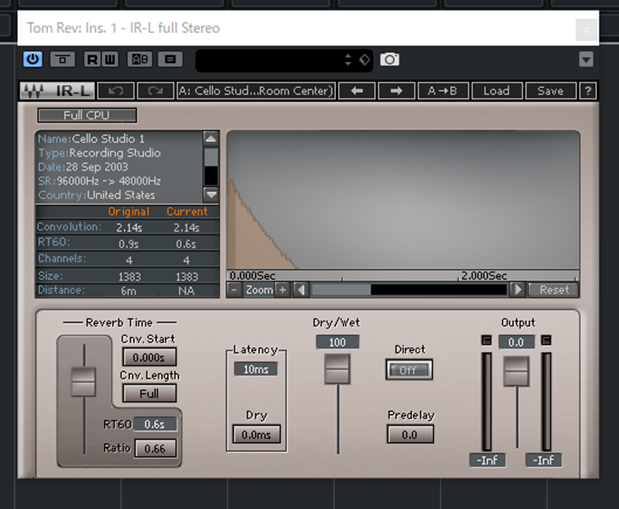Load previous preset with left arrow
The image size is (619, 509).
(x=357, y=91)
